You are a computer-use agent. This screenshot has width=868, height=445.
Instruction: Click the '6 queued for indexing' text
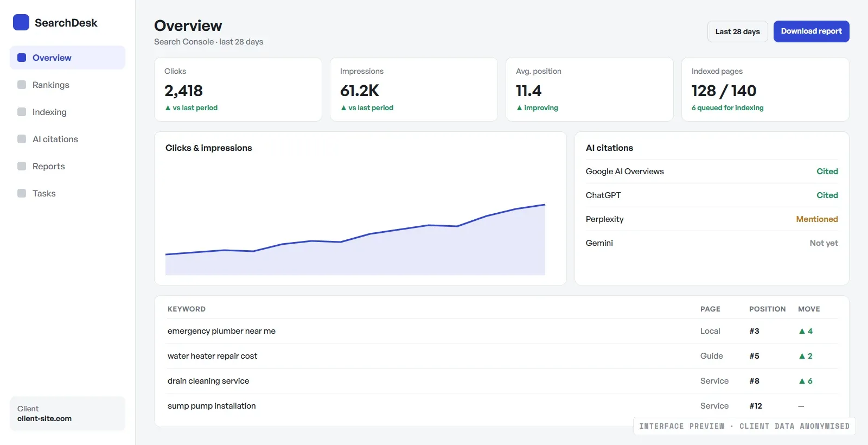coord(727,108)
